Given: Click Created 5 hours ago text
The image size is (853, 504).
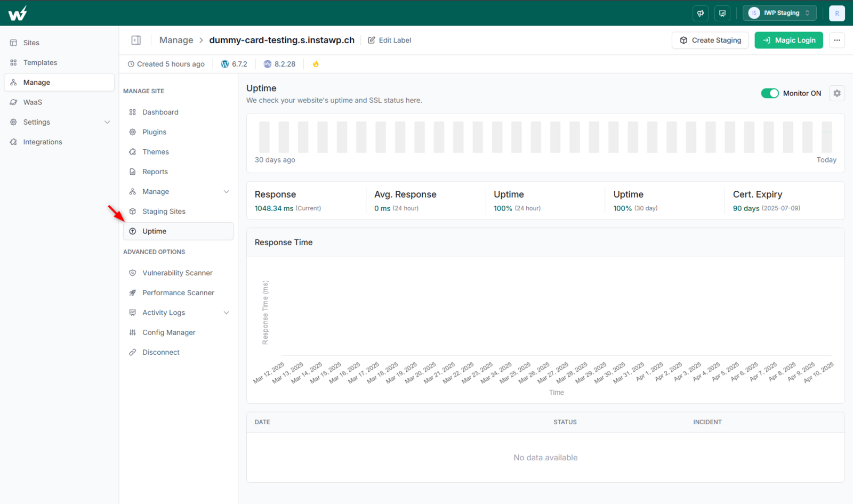Looking at the screenshot, I should coord(171,64).
